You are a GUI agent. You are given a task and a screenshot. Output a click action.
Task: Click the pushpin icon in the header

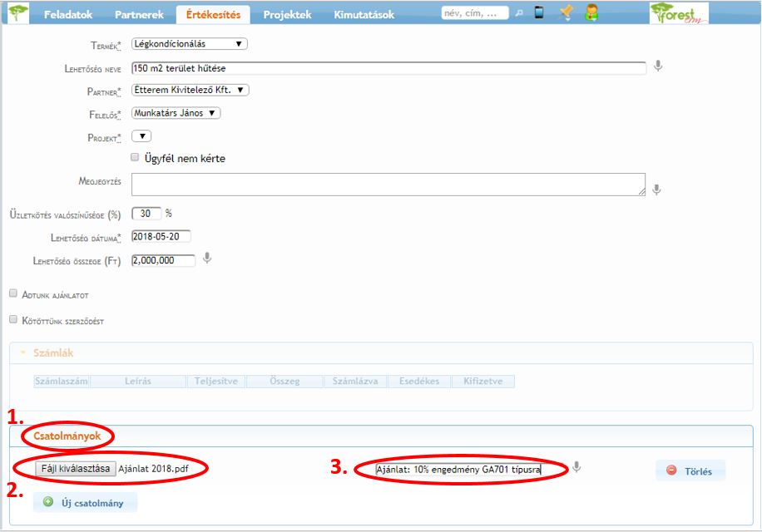(x=566, y=12)
